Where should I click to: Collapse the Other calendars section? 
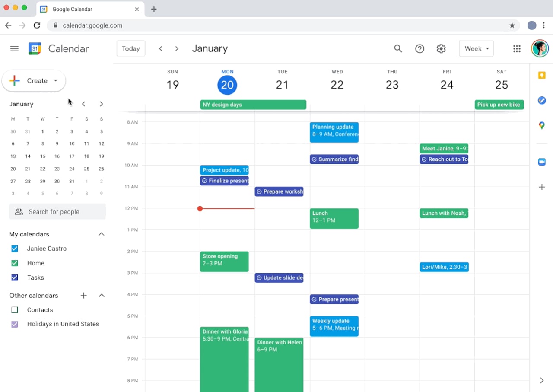[101, 295]
